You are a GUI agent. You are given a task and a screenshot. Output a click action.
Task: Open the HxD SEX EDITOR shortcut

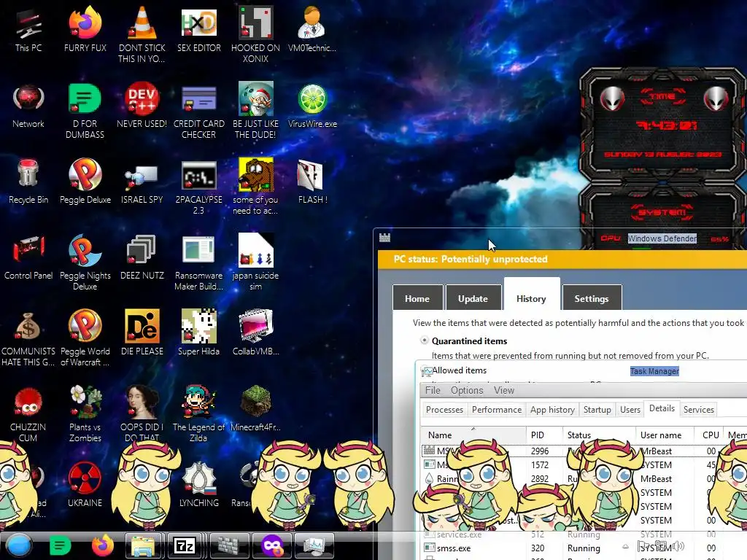tap(198, 31)
